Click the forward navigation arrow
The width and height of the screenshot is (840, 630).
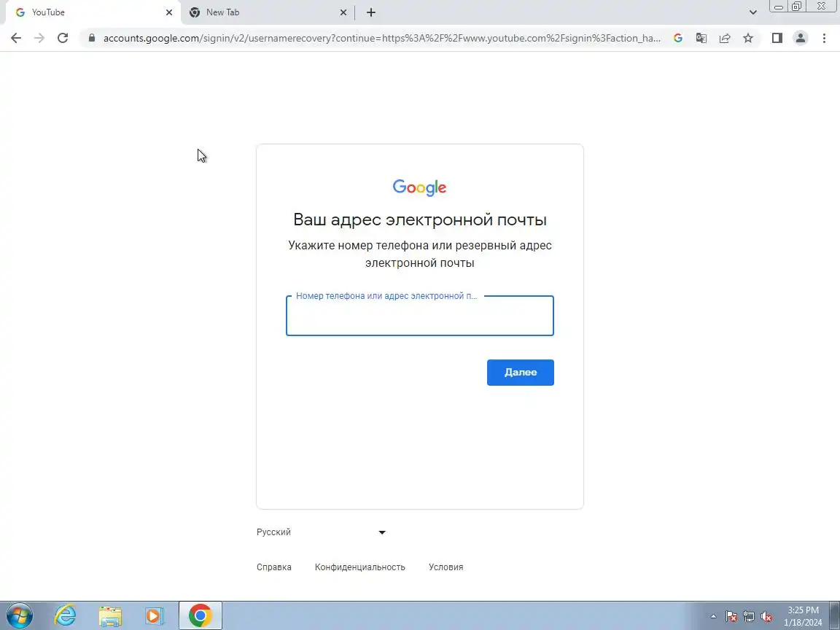(39, 38)
